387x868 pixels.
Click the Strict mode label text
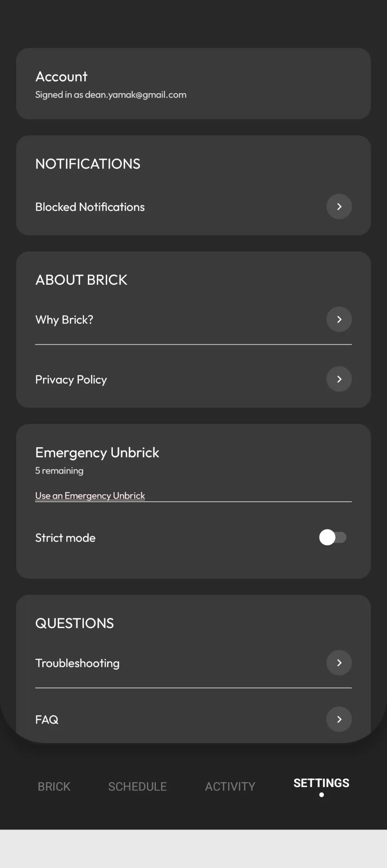[x=65, y=538]
